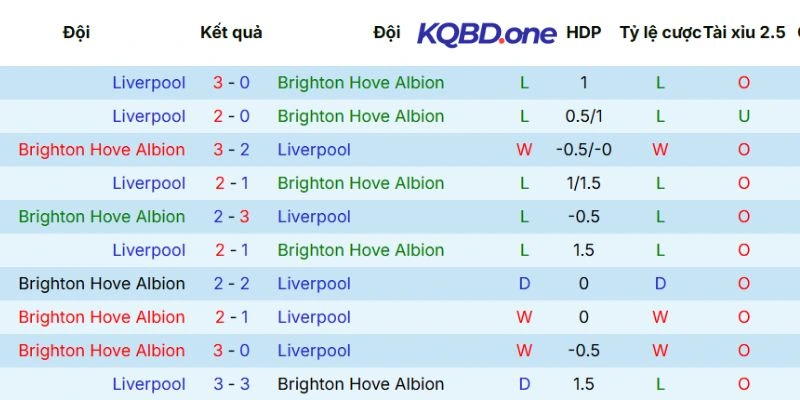The image size is (800, 400).
Task: Click the leftmost Đội column header
Action: pyautogui.click(x=76, y=32)
